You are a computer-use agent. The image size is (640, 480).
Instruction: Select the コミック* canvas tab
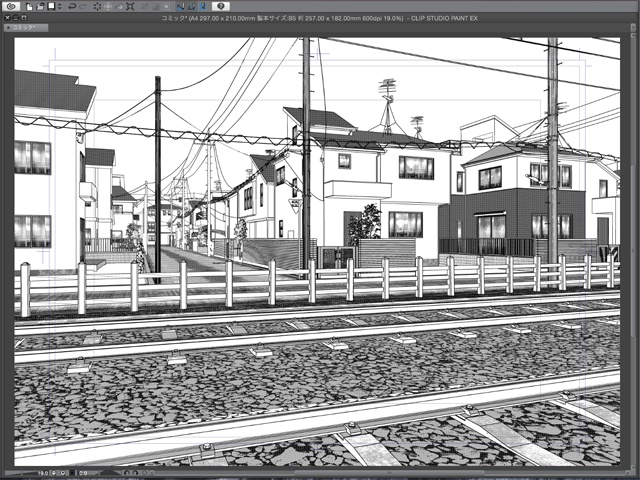[26, 28]
